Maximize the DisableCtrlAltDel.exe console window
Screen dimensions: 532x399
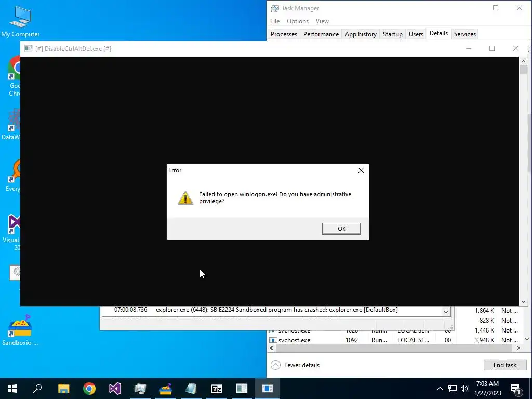[x=492, y=48]
